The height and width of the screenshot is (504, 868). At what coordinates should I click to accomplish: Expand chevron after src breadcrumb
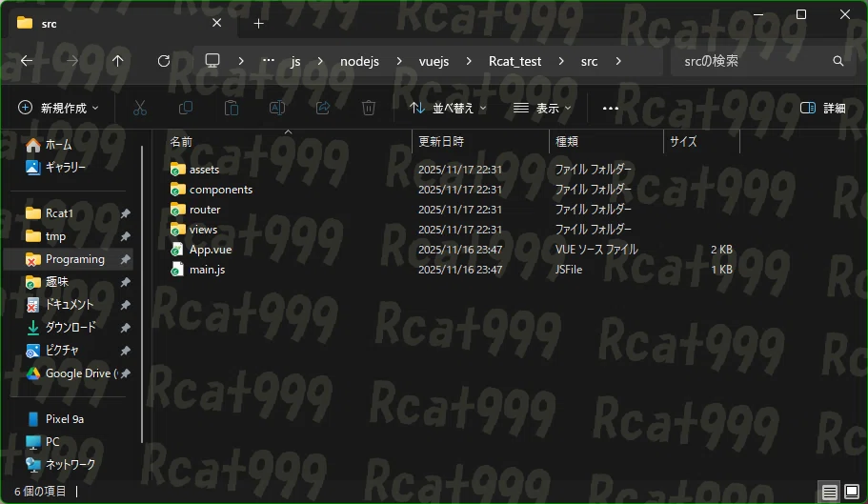click(618, 61)
